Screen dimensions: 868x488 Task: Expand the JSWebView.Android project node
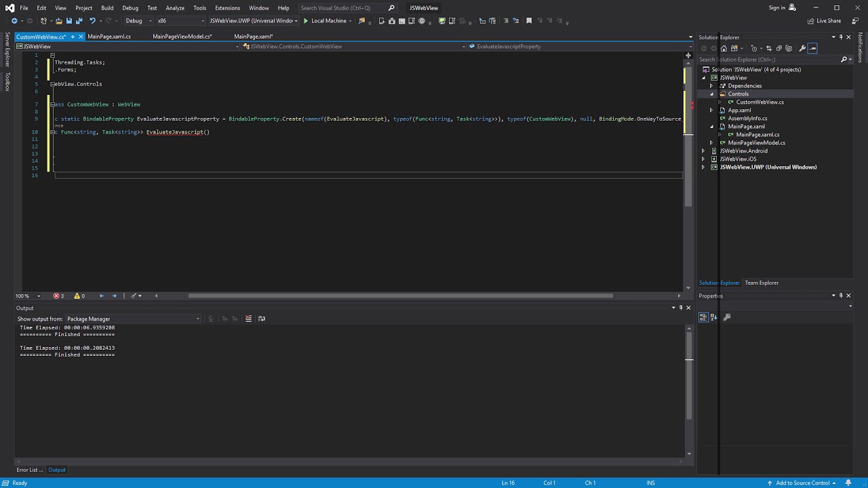click(x=703, y=151)
